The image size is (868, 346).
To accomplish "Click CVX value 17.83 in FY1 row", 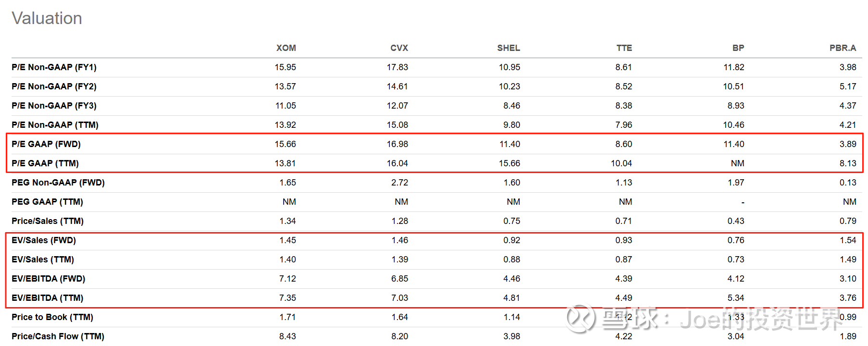I will click(397, 67).
